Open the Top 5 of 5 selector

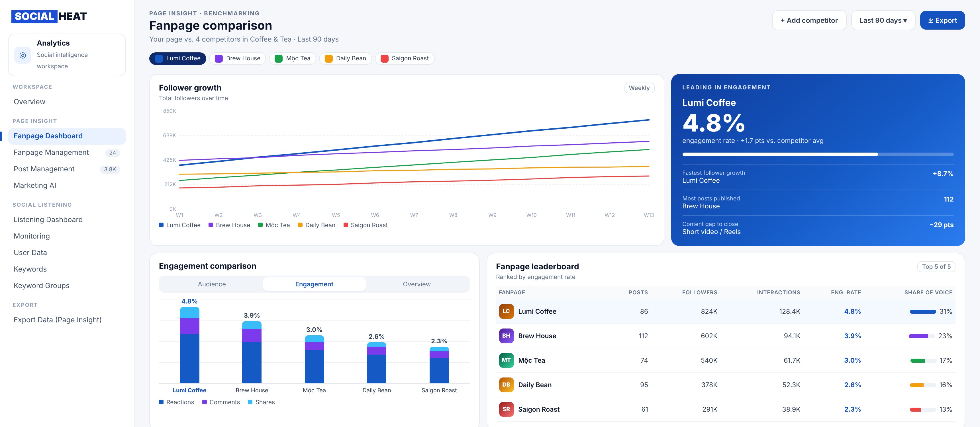[x=936, y=266]
